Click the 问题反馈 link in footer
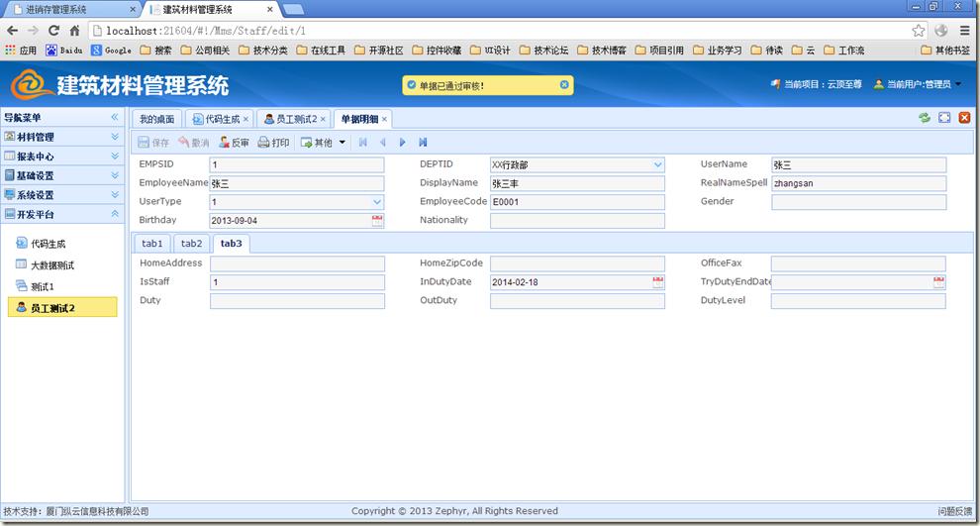 click(x=954, y=511)
